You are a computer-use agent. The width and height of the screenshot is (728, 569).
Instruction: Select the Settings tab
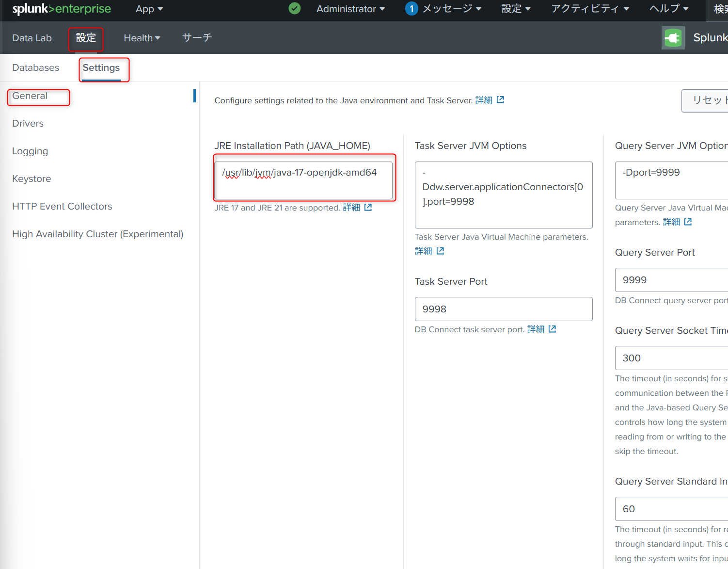(x=101, y=67)
